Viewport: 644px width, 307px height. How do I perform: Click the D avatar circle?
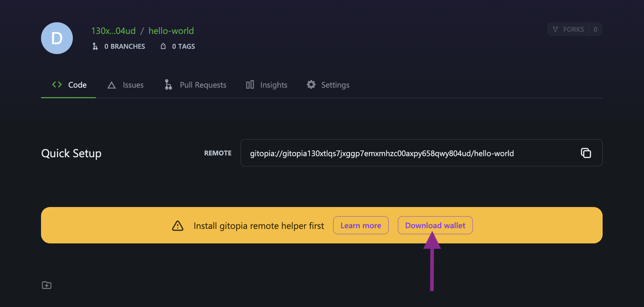pyautogui.click(x=57, y=38)
